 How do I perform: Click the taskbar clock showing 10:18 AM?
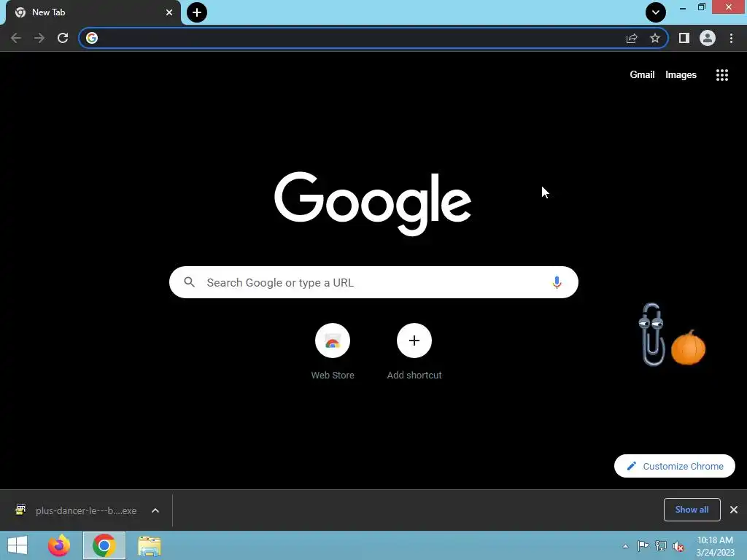pyautogui.click(x=715, y=545)
